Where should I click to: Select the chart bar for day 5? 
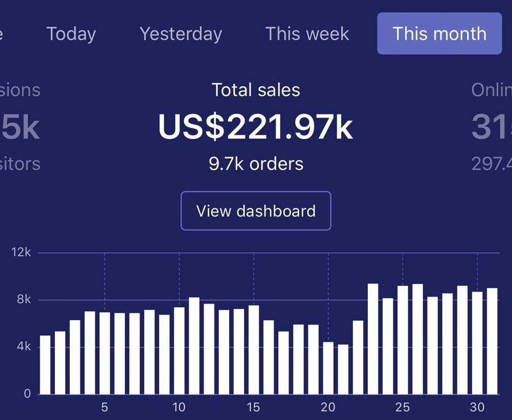click(104, 353)
